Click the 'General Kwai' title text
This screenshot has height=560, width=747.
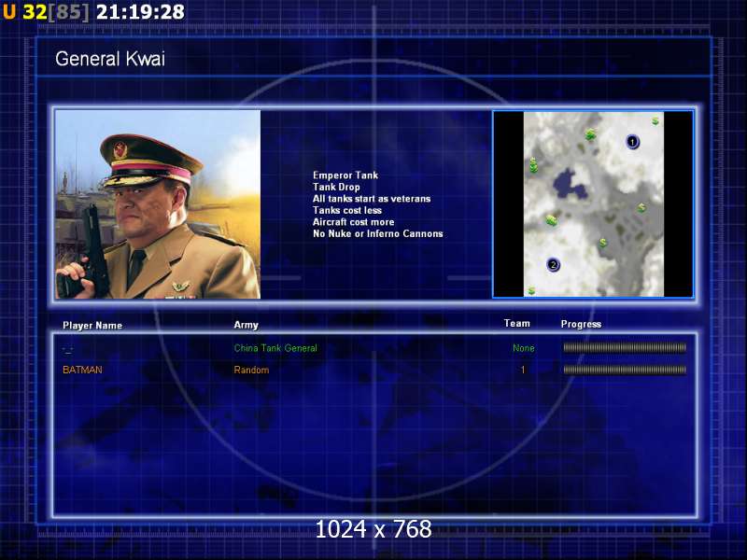coord(110,59)
